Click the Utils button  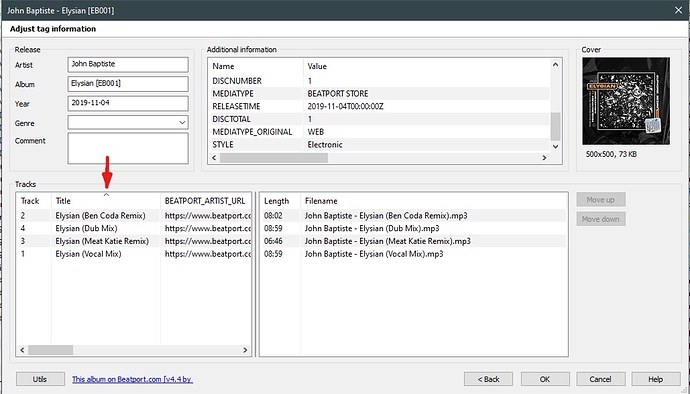(x=40, y=379)
